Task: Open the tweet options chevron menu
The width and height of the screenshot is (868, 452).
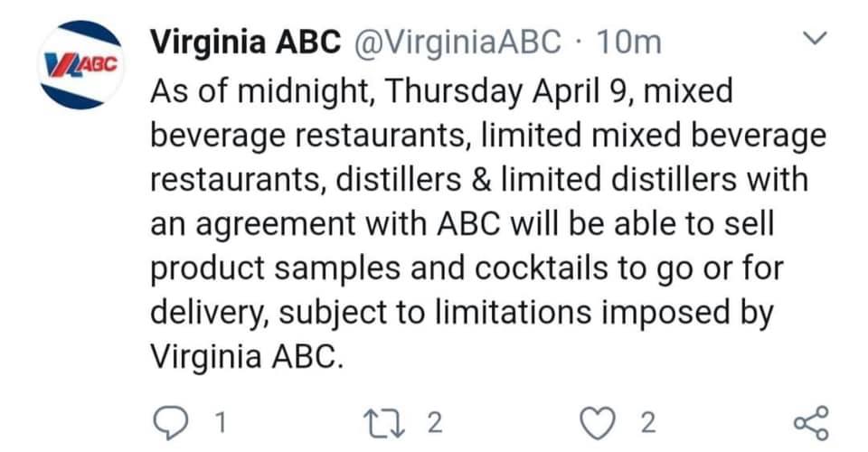Action: point(816,40)
